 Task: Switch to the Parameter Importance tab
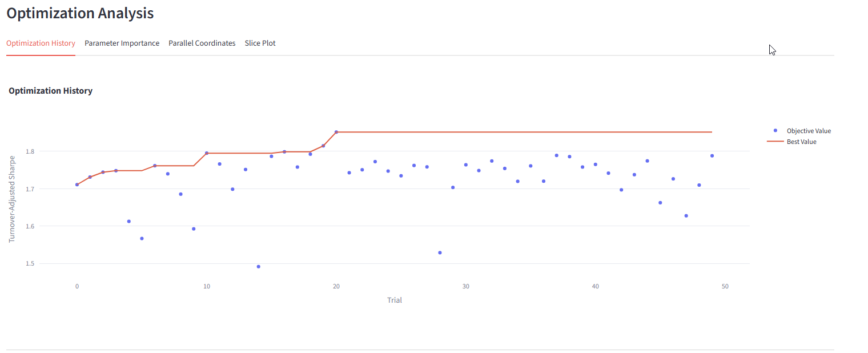[122, 43]
